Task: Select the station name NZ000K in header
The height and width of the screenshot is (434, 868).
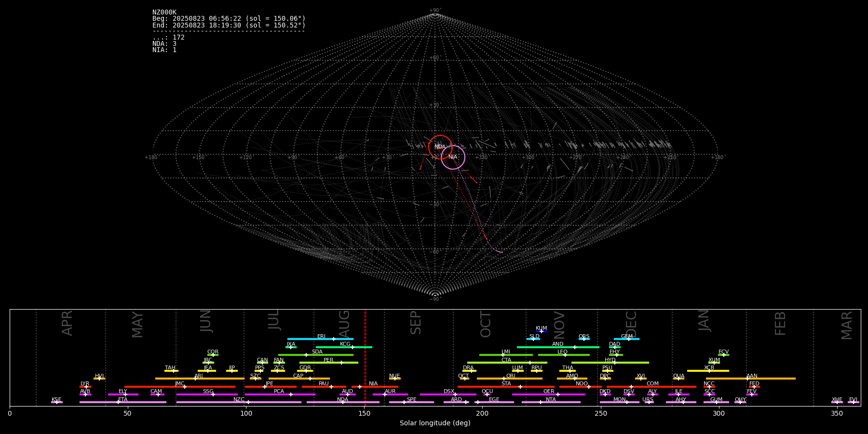Action: [164, 13]
